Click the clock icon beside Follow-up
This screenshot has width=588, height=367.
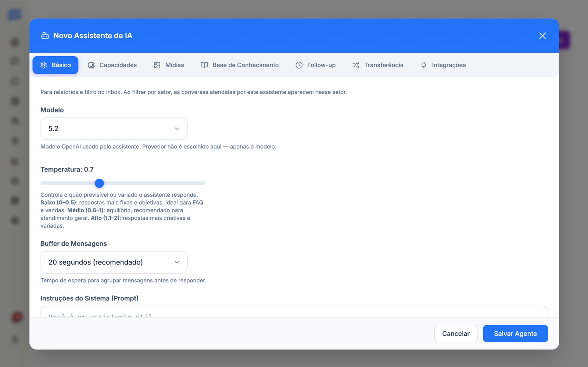(x=299, y=65)
